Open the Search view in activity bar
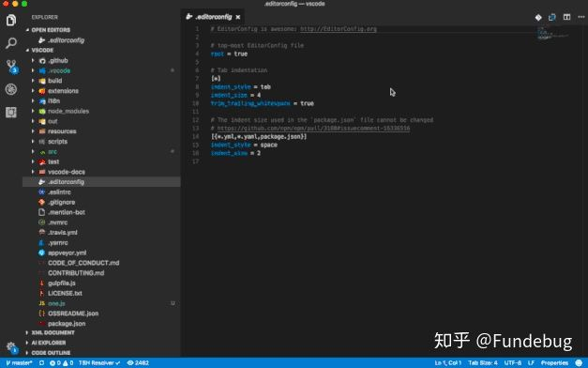Viewport: 588px width, 368px height. 11,43
